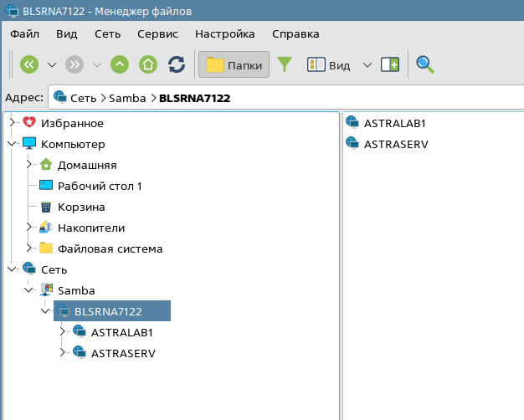524x420 pixels.
Task: Click the ASTRALAB1 computer icon in right pane
Action: click(352, 122)
